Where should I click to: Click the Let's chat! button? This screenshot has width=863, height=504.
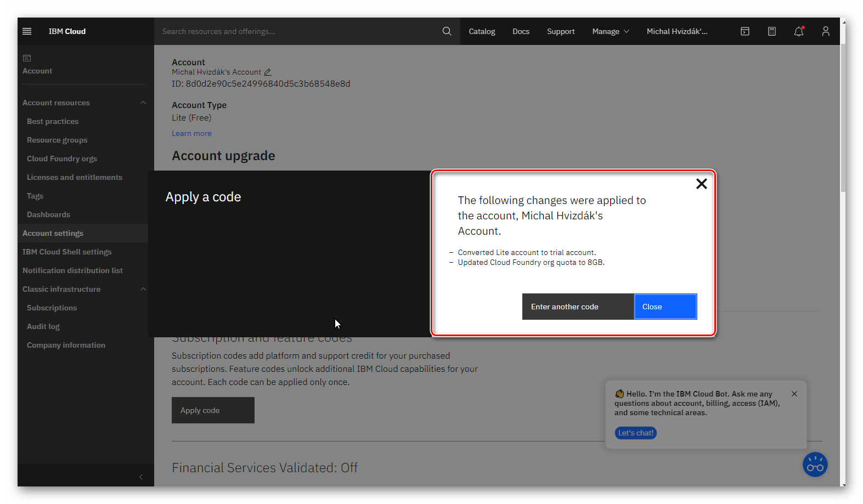(635, 433)
